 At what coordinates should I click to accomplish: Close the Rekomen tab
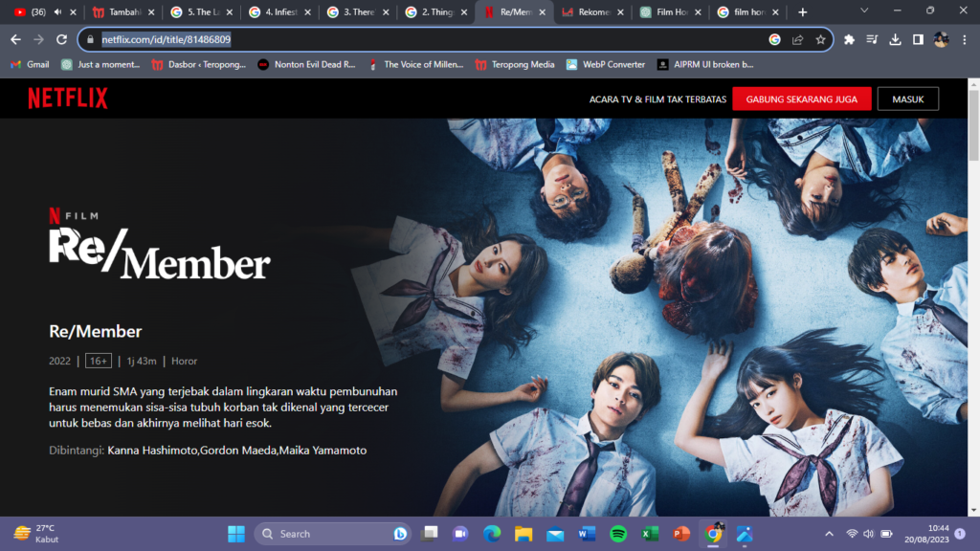pos(620,11)
